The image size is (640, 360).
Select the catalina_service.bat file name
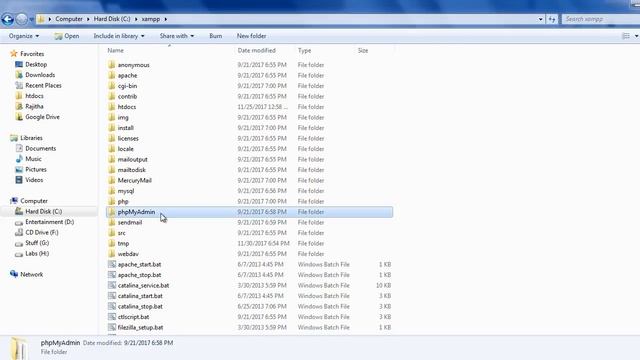point(143,285)
